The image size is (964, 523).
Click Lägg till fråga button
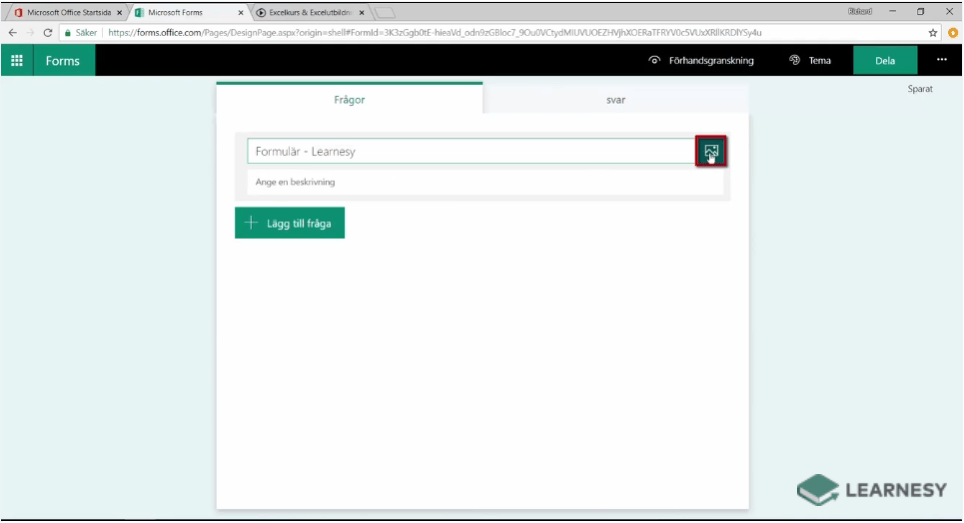[x=290, y=223]
